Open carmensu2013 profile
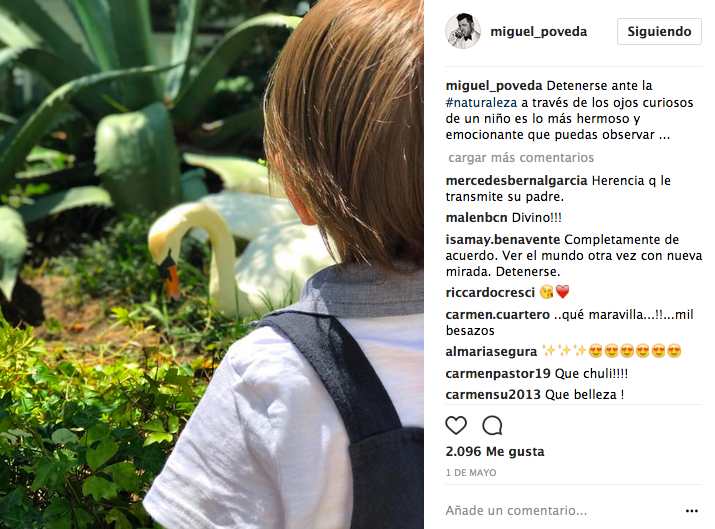This screenshot has height=529, width=715. click(x=493, y=394)
